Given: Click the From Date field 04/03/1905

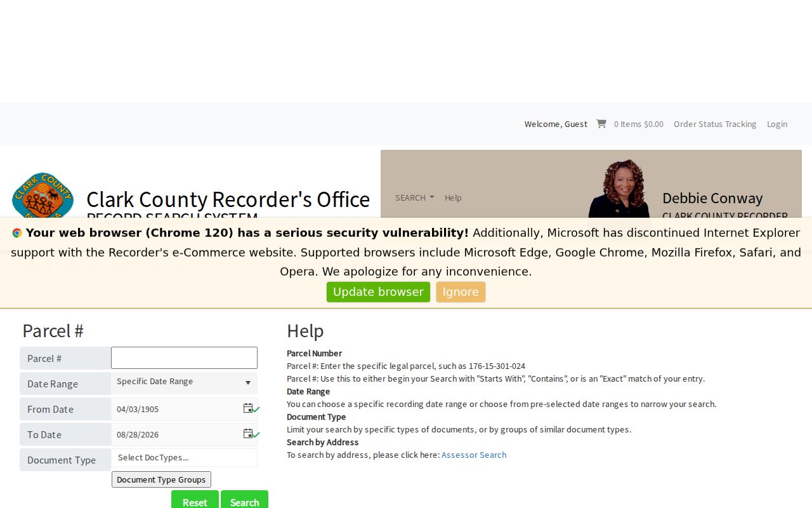Looking at the screenshot, I should coord(176,409).
